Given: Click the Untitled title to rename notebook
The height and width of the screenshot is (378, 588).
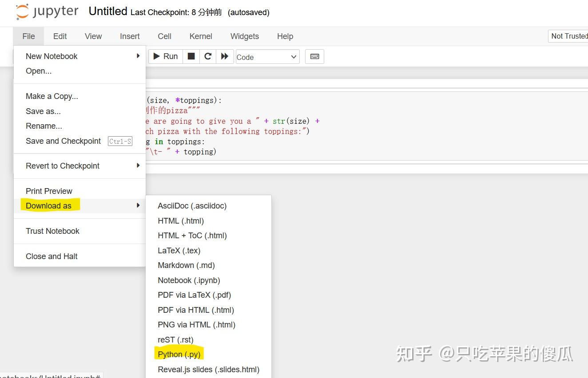Looking at the screenshot, I should click(x=107, y=11).
